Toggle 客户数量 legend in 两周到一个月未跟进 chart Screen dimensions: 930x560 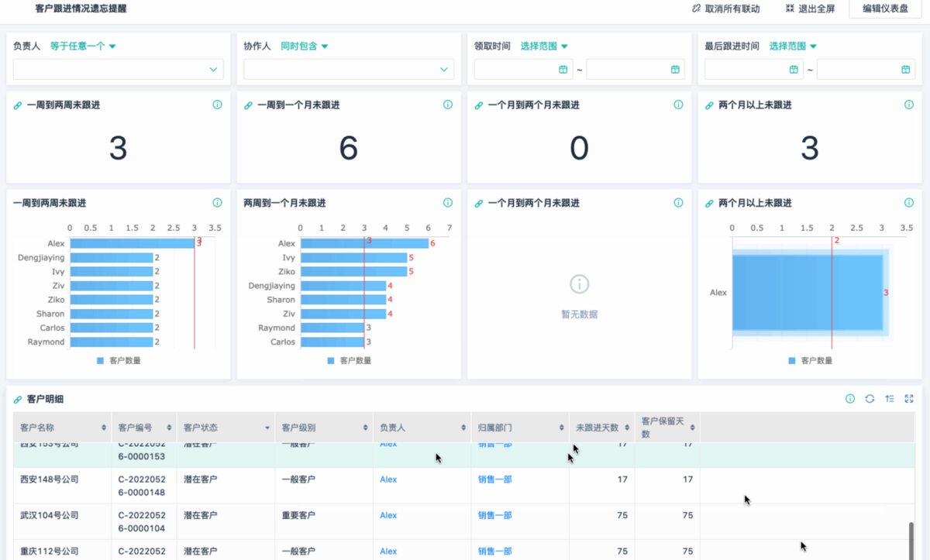(x=350, y=361)
